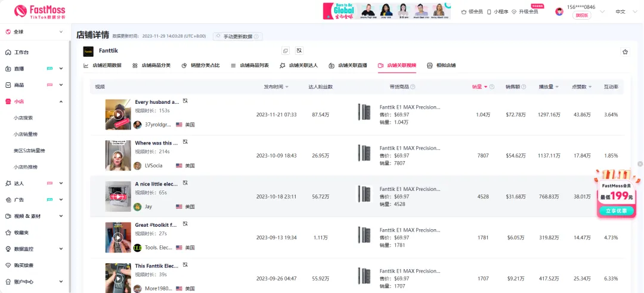Translate the 'Where was this' video title
The image size is (644, 293).
pos(185,142)
